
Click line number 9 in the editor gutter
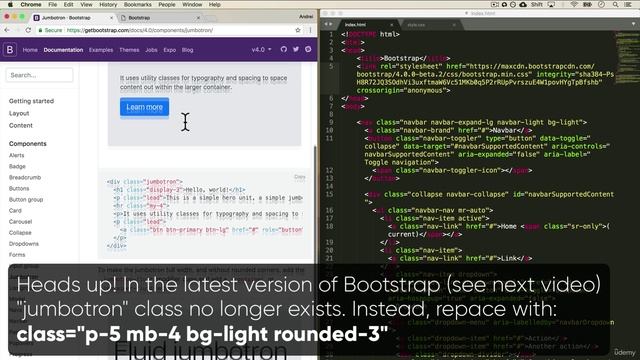(331, 122)
